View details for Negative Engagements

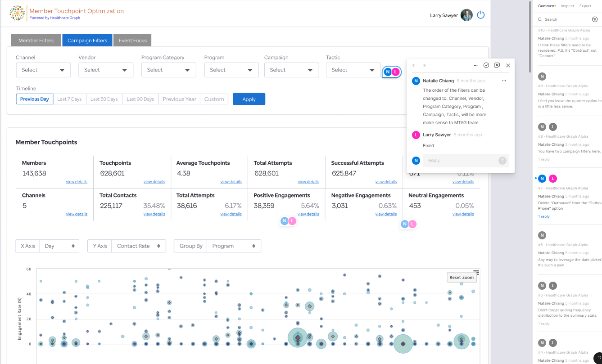point(386,214)
